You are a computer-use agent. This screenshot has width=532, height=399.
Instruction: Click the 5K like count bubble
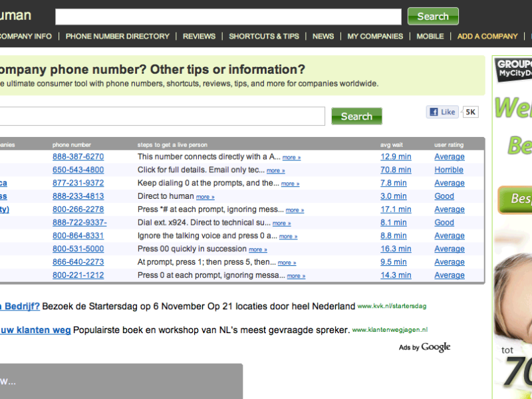471,112
